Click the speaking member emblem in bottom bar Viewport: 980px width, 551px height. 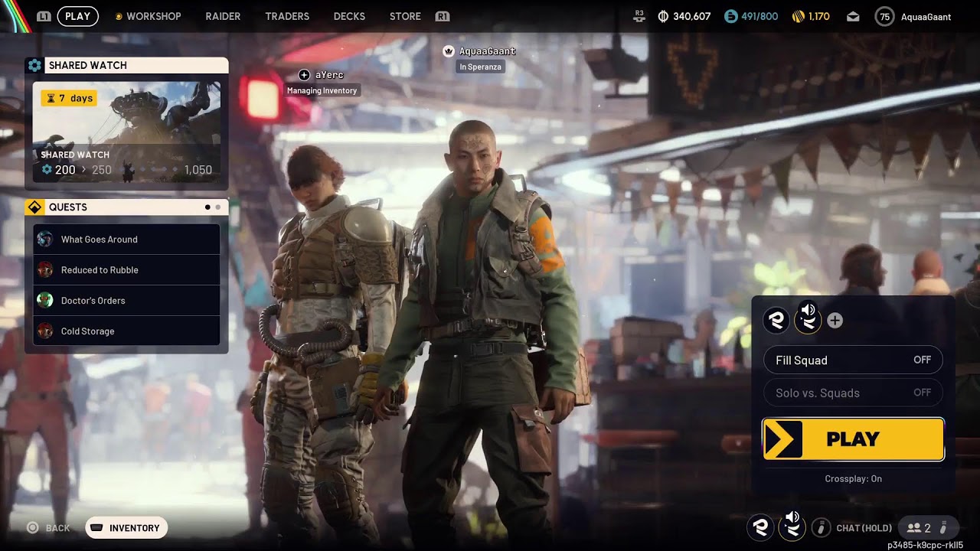tap(792, 526)
